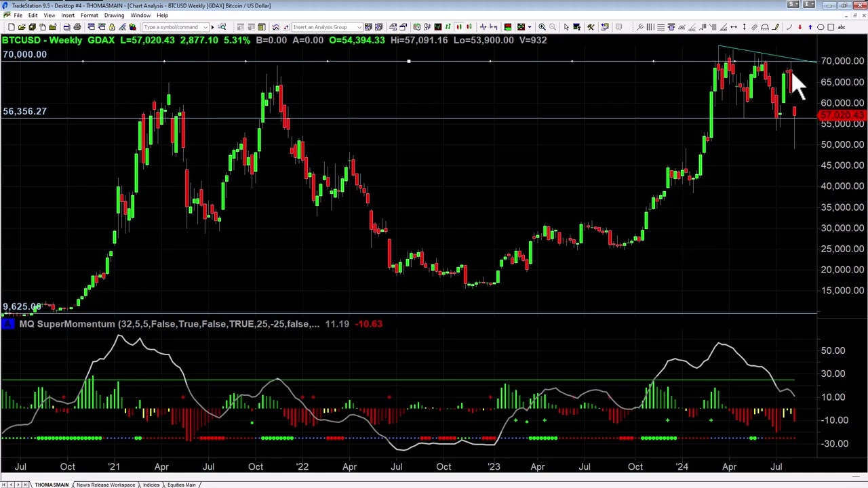Select the rectangle drawing tool

[831, 27]
